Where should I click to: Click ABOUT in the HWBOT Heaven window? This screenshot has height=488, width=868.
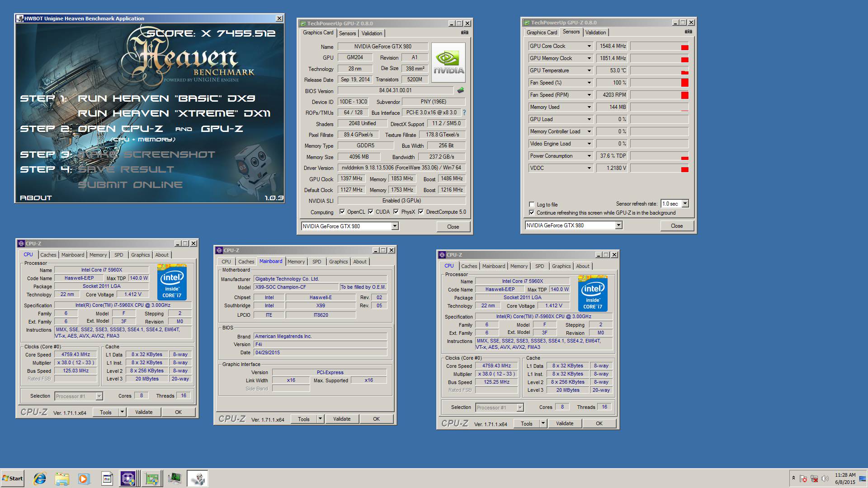(36, 197)
